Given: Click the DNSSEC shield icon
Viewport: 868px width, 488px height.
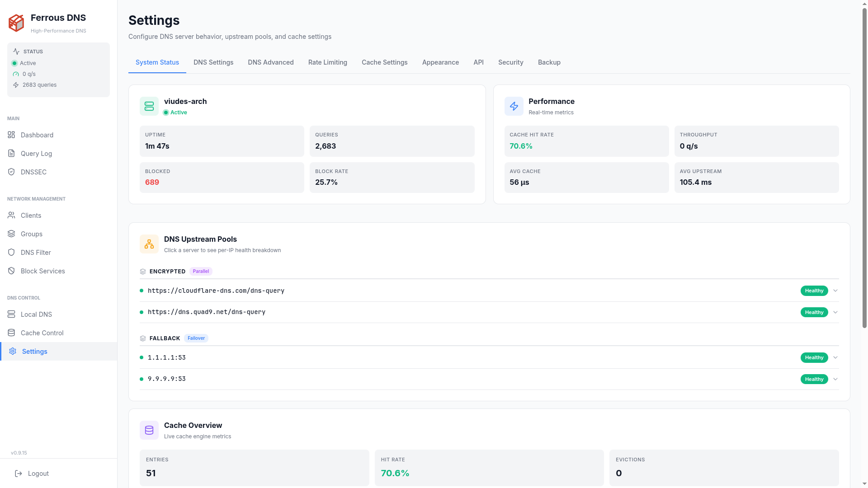Looking at the screenshot, I should (11, 172).
